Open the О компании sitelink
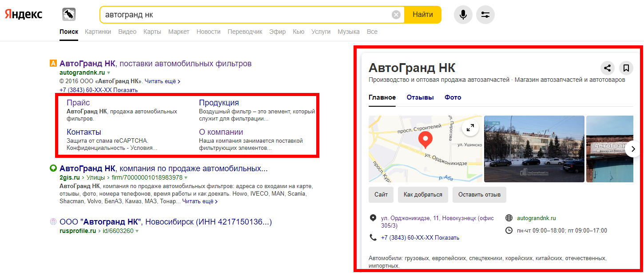Screen dimensions: 644x273 221,132
